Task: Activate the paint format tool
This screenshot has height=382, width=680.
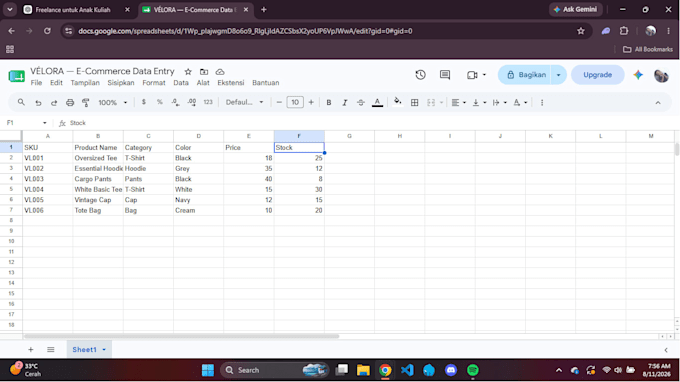Action: (85, 103)
